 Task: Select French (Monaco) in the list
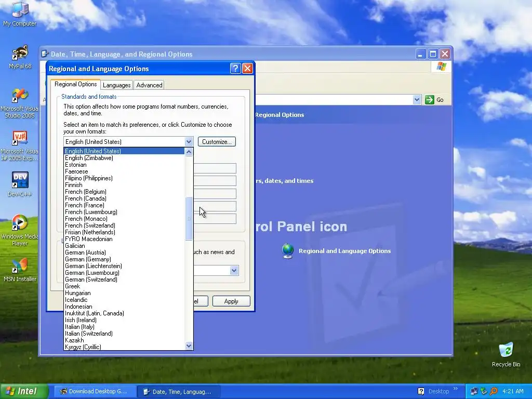click(124, 219)
